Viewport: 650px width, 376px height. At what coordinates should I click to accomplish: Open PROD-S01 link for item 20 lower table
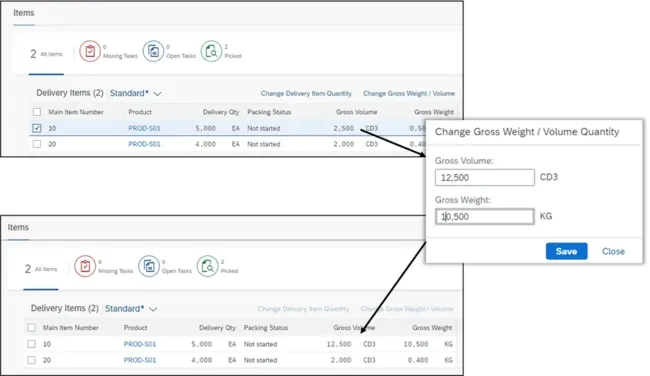[140, 360]
